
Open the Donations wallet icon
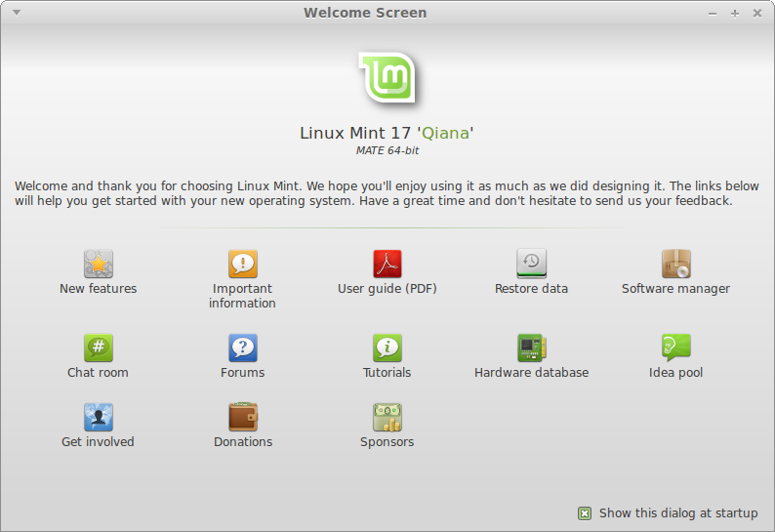click(242, 417)
